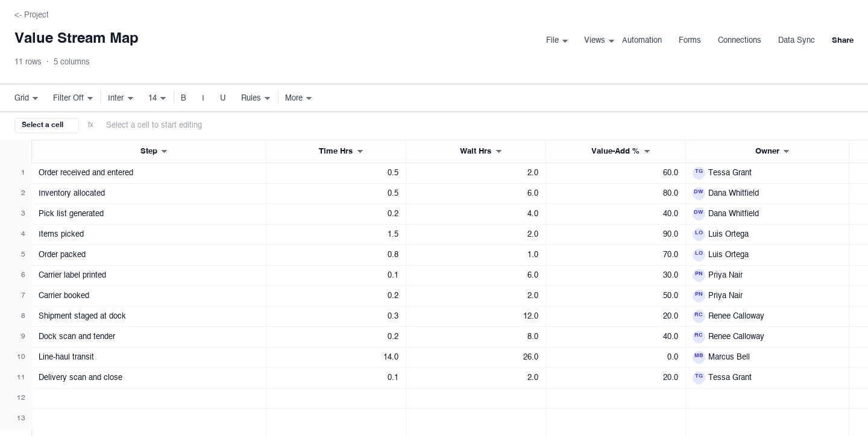
Task: Go back via the Project link
Action: click(31, 14)
